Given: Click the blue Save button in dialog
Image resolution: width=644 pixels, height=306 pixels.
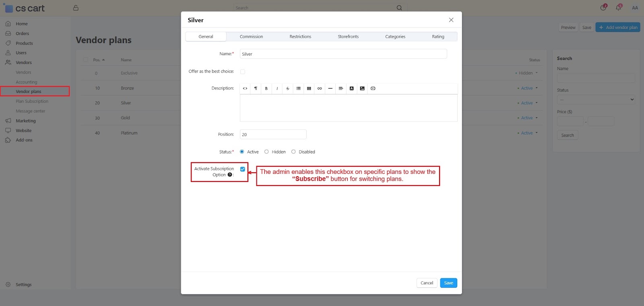Looking at the screenshot, I should [448, 283].
